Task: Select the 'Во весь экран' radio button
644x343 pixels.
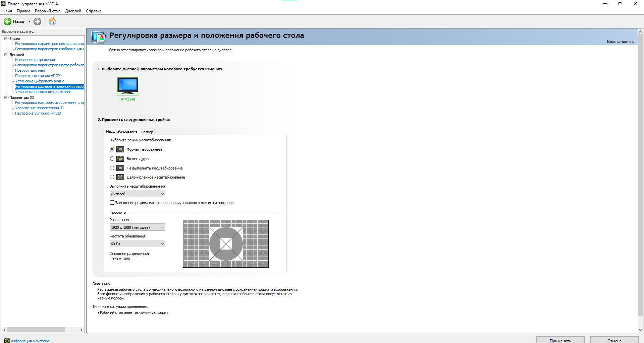Action: click(x=112, y=159)
